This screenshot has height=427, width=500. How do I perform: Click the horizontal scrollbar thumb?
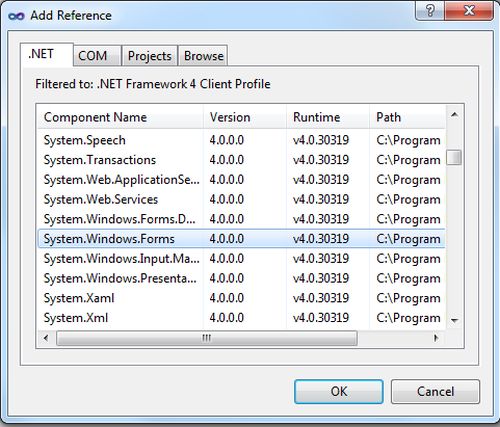pos(207,338)
